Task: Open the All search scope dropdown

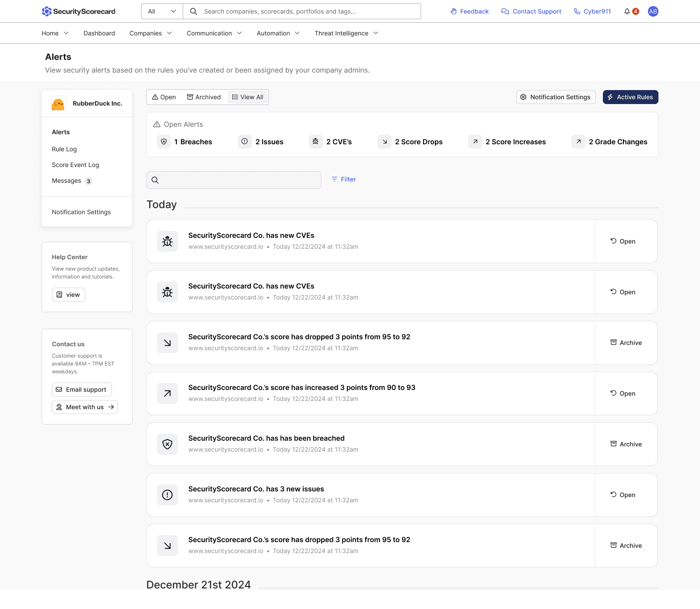Action: [x=162, y=11]
